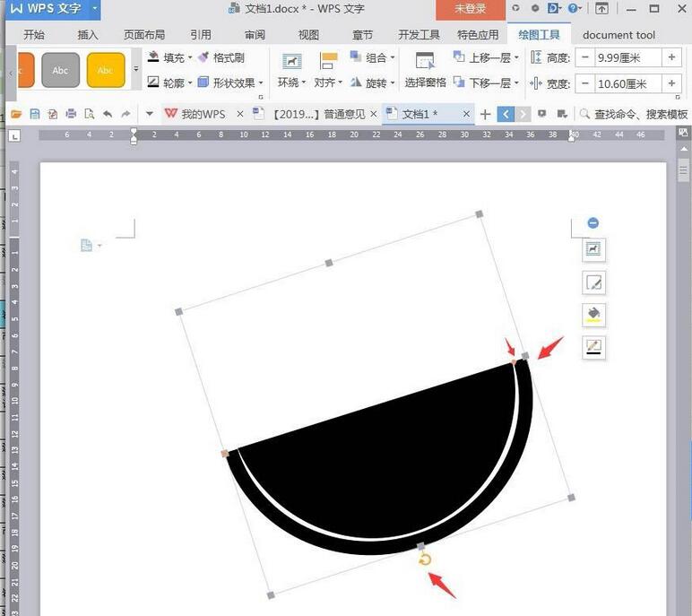Image resolution: width=692 pixels, height=616 pixels.
Task: Open the document tool tab
Action: pos(618,34)
